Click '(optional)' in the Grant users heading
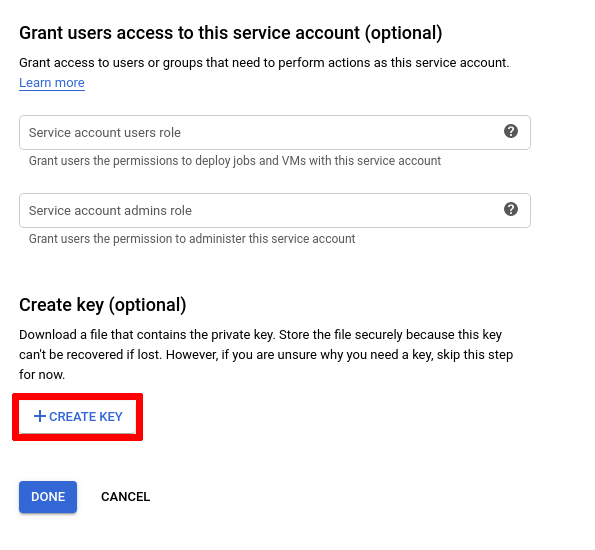Image resolution: width=595 pixels, height=550 pixels. pyautogui.click(x=404, y=33)
